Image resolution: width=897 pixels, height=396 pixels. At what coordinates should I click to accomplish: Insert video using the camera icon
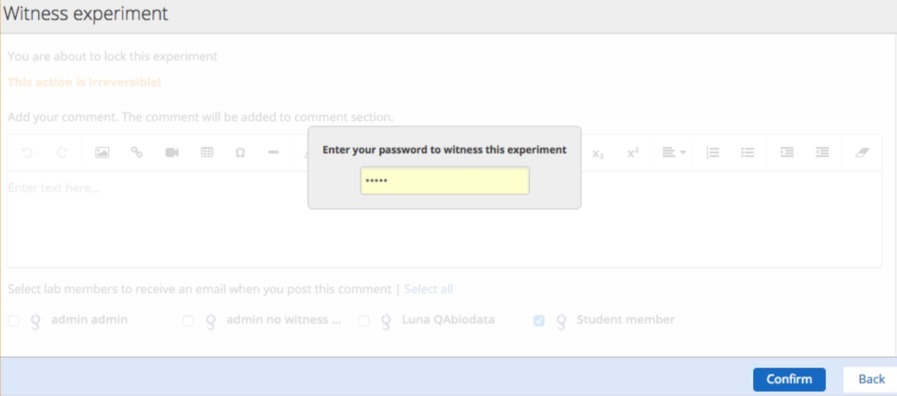tap(172, 153)
